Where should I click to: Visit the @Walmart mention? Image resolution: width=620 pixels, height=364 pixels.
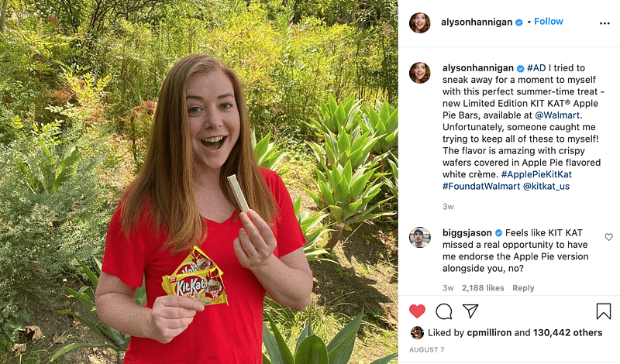tap(557, 115)
